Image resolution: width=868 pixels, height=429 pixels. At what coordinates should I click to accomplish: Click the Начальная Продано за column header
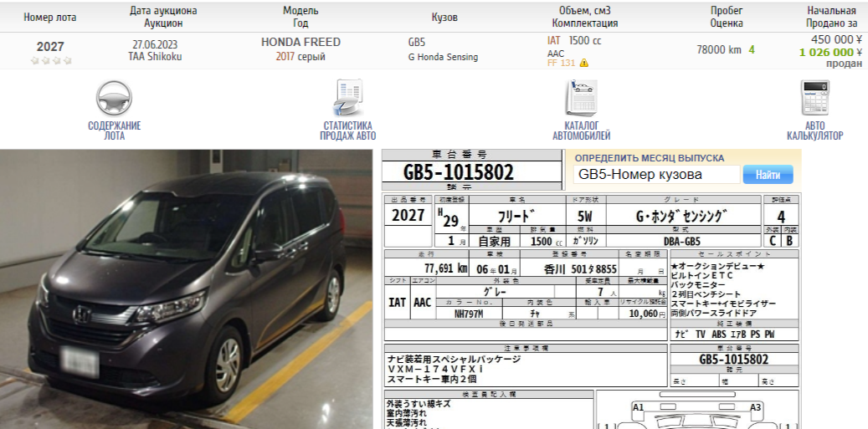[x=831, y=17]
